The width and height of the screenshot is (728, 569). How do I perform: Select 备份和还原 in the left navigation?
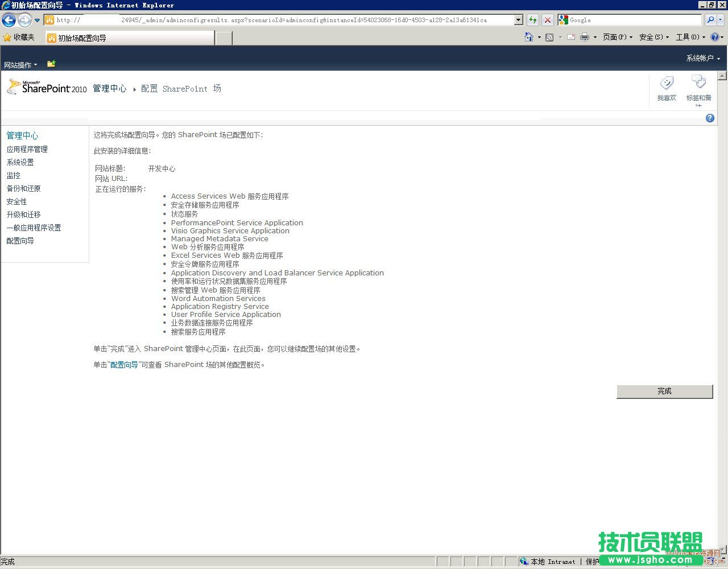(23, 188)
